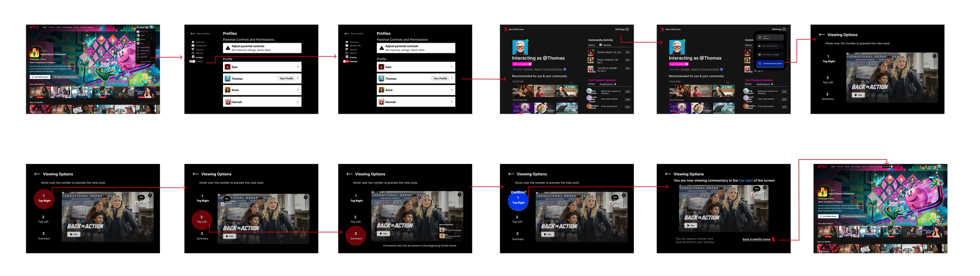
Task: Click back arrow in Profiles frame with Interact OFF
Action: (193, 34)
